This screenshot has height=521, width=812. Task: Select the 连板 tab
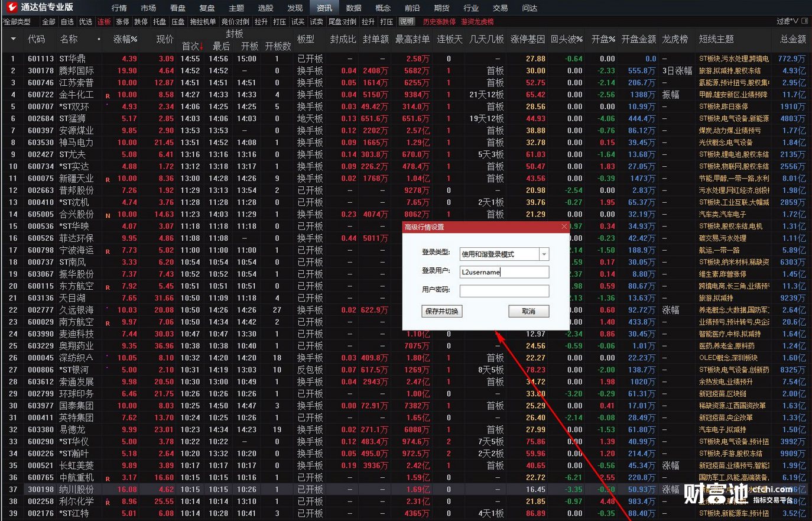coord(104,22)
